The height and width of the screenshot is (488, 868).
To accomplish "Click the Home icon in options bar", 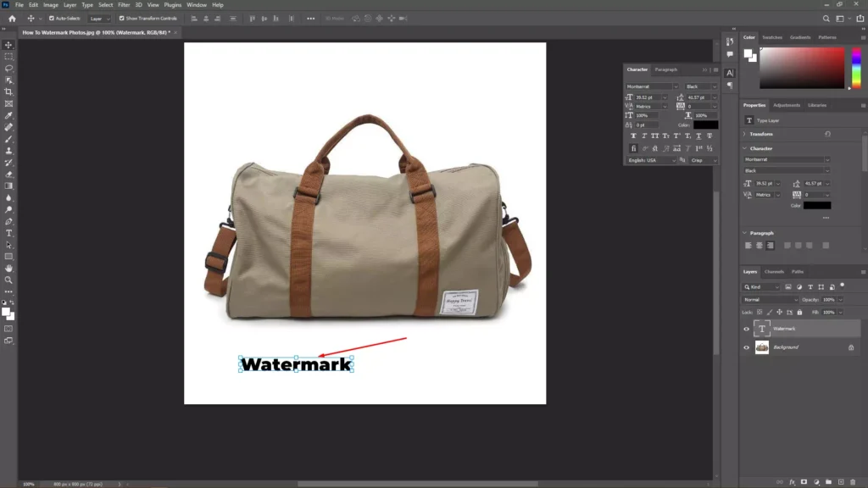I will click(12, 19).
